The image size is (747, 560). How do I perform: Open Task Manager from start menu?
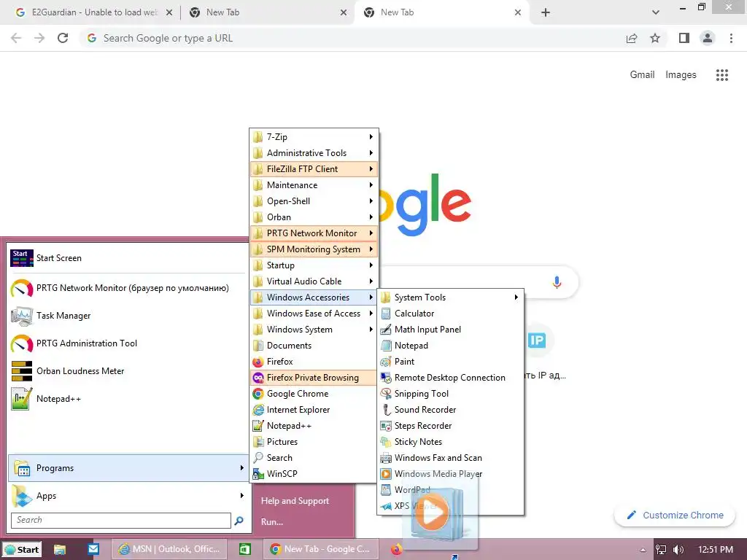point(127,316)
